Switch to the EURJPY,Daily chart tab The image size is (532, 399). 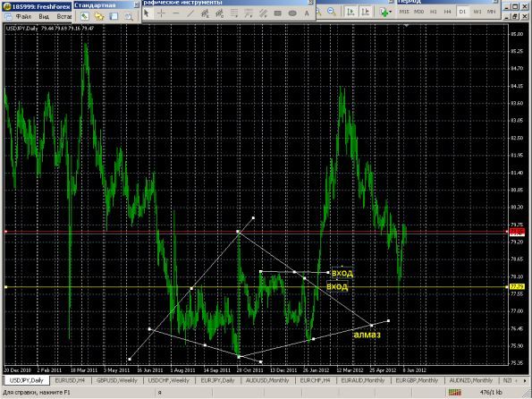pyautogui.click(x=217, y=380)
